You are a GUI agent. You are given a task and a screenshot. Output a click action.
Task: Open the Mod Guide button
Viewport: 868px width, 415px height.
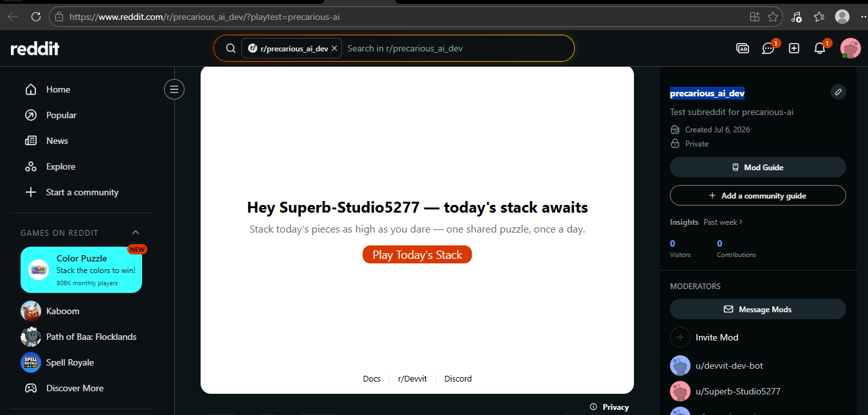(758, 167)
